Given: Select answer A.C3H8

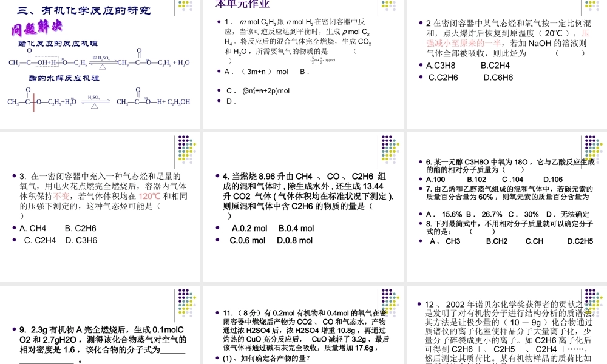Looking at the screenshot, I should pyautogui.click(x=441, y=66).
